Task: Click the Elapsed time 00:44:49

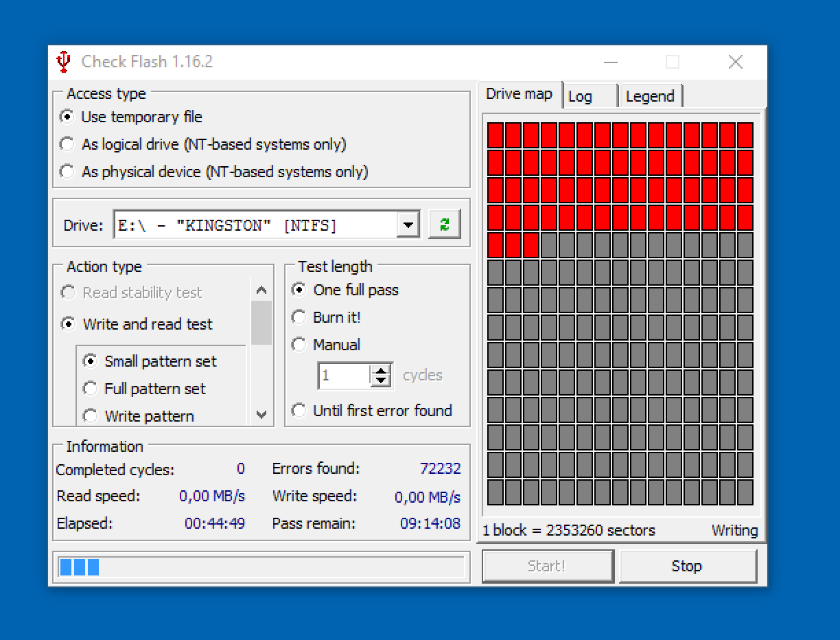Action: pyautogui.click(x=215, y=524)
